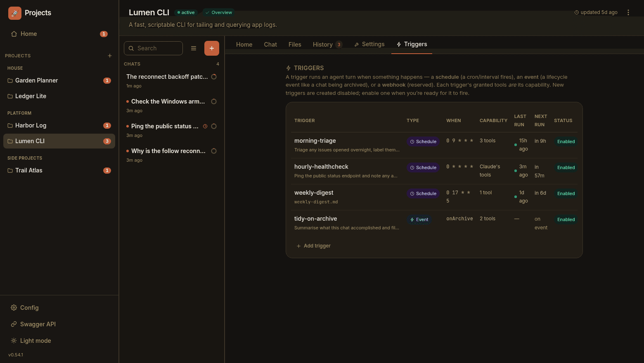Open the chat list filter menu icon

coord(194,48)
